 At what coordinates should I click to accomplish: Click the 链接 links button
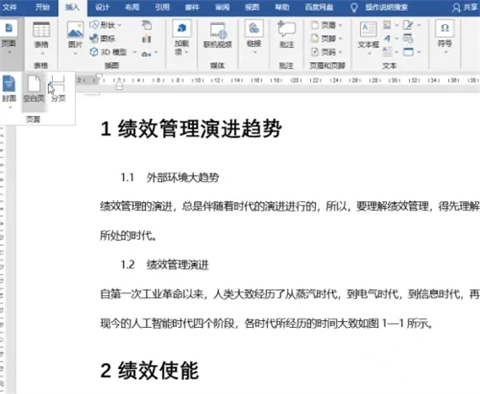click(254, 37)
